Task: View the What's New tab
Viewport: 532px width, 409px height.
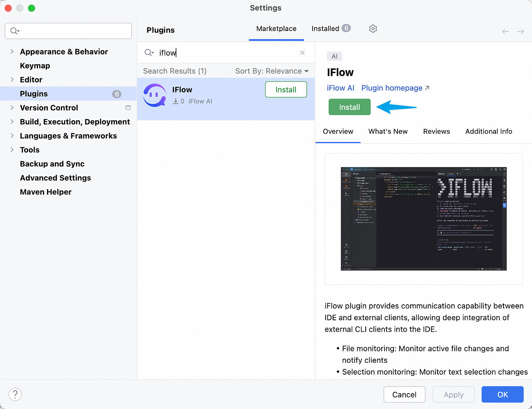Action: tap(388, 131)
